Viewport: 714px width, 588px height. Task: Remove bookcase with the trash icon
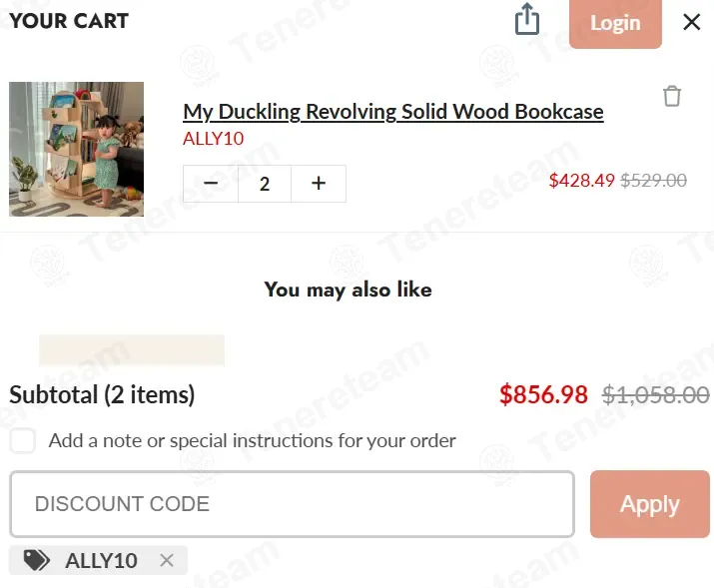(x=672, y=96)
